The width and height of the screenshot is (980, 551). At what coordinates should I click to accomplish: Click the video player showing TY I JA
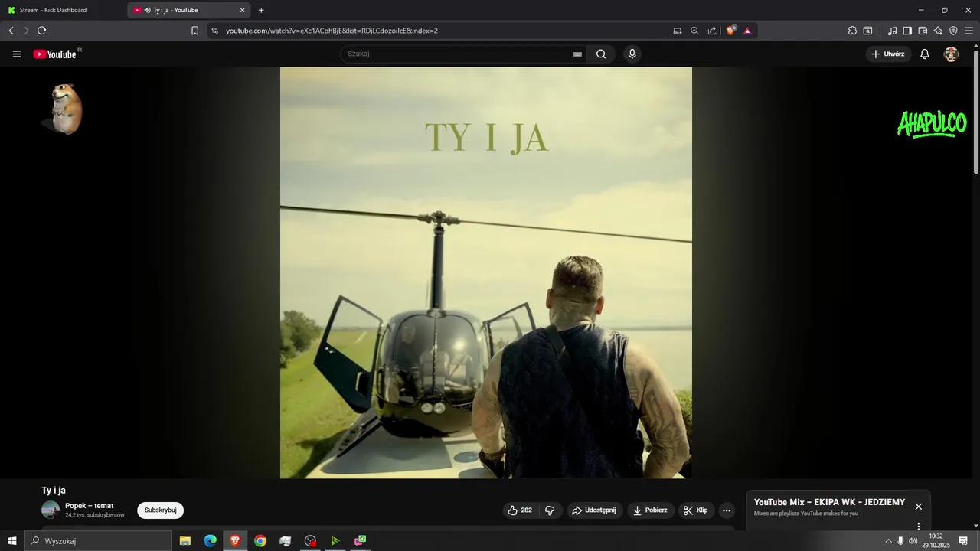tap(486, 272)
